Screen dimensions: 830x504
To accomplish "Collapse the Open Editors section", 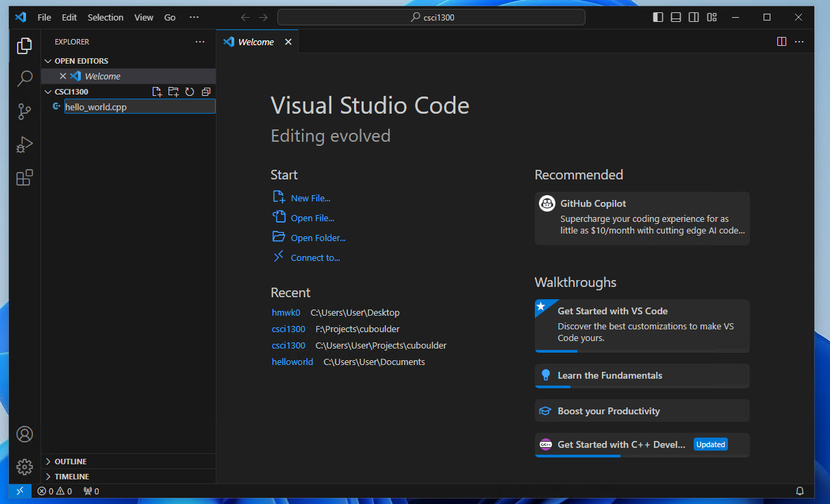I will 48,61.
